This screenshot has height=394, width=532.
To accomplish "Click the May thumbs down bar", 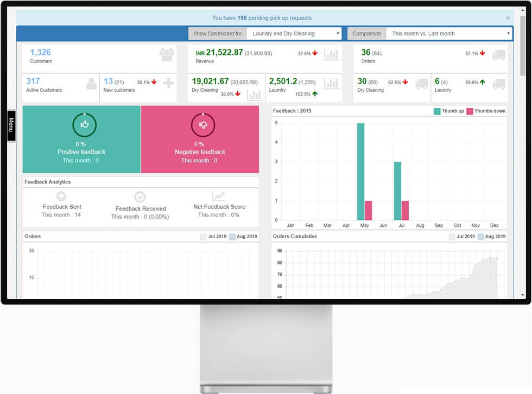I will tap(368, 211).
